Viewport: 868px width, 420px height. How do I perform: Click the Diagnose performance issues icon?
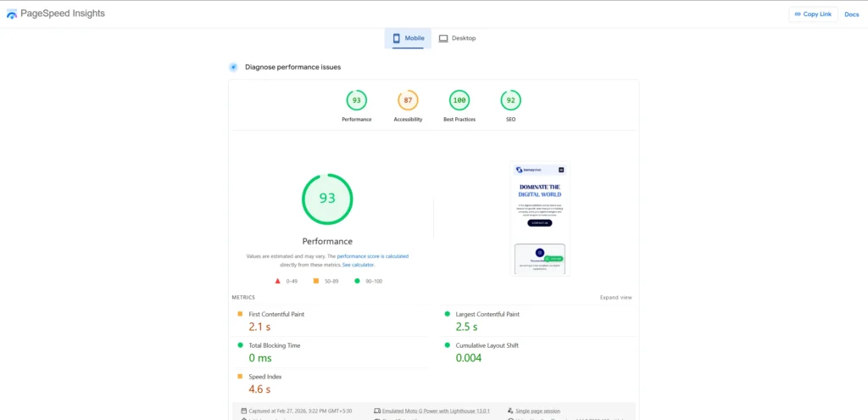234,67
